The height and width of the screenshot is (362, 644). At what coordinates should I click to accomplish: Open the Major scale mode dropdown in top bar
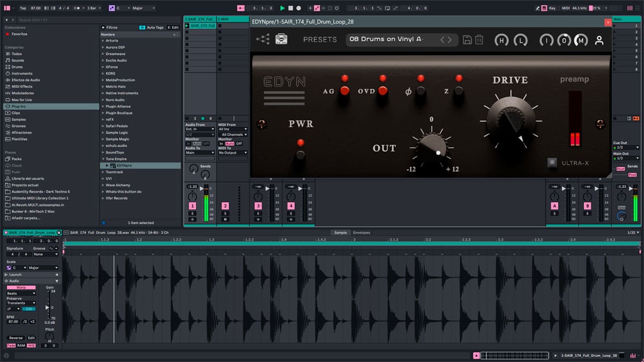[x=143, y=8]
